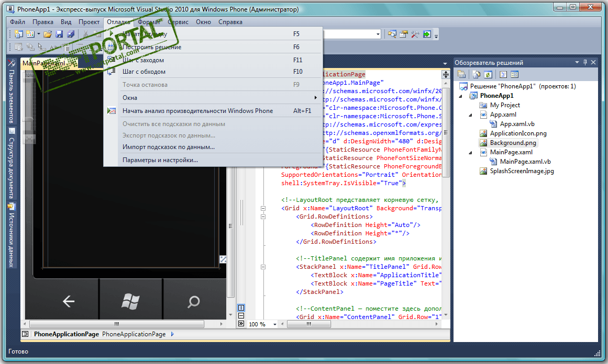
Task: Select MainPage.xaml.vb in Solution Explorer
Action: tap(525, 162)
